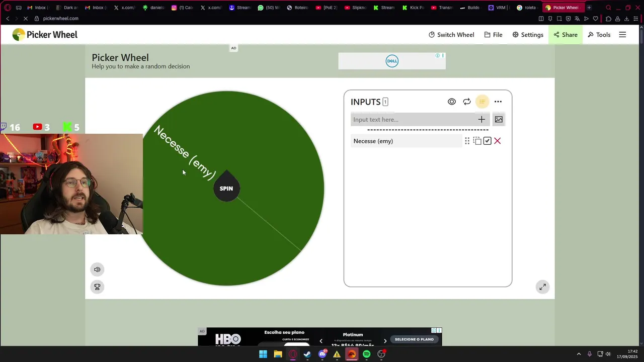This screenshot has height=362, width=644.
Task: Open results via the trophy icon
Action: coord(97,287)
